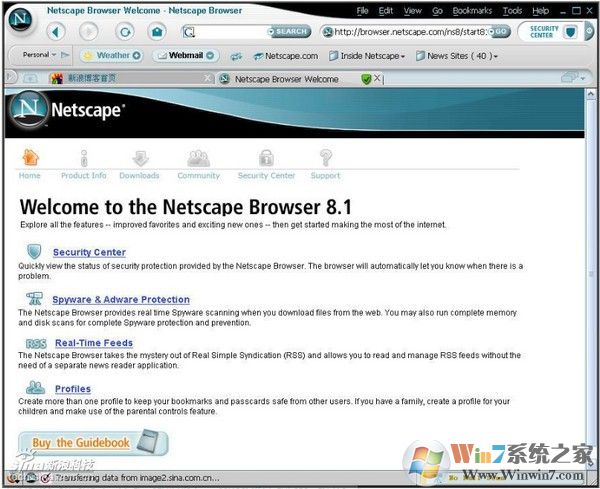
Task: Open the Weather toolbar button
Action: (x=111, y=55)
